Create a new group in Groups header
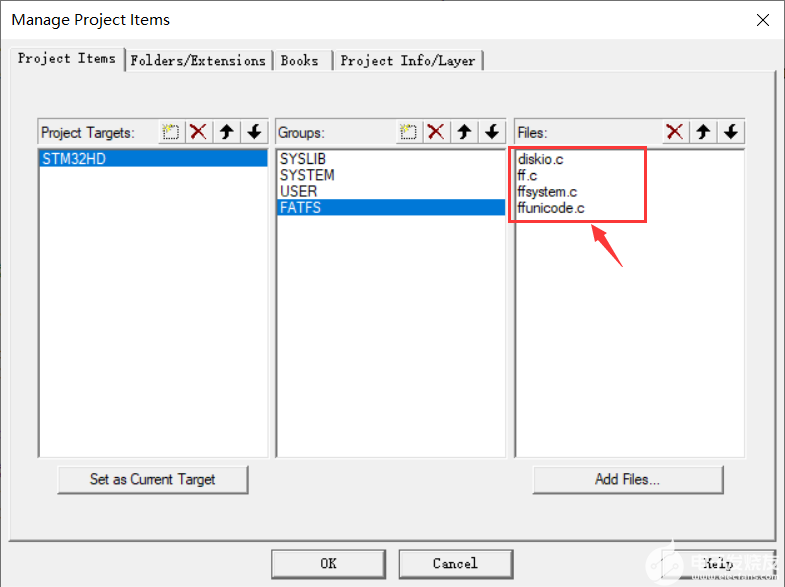The height and width of the screenshot is (587, 785). [x=409, y=132]
